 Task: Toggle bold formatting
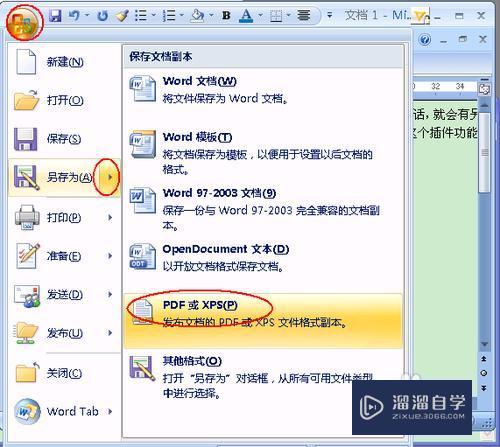point(226,15)
